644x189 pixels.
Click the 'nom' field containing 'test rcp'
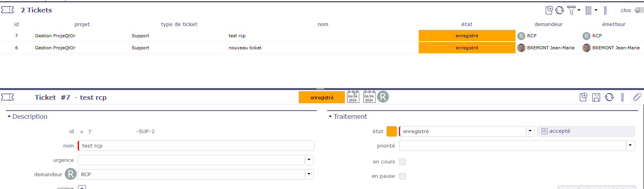(196, 146)
